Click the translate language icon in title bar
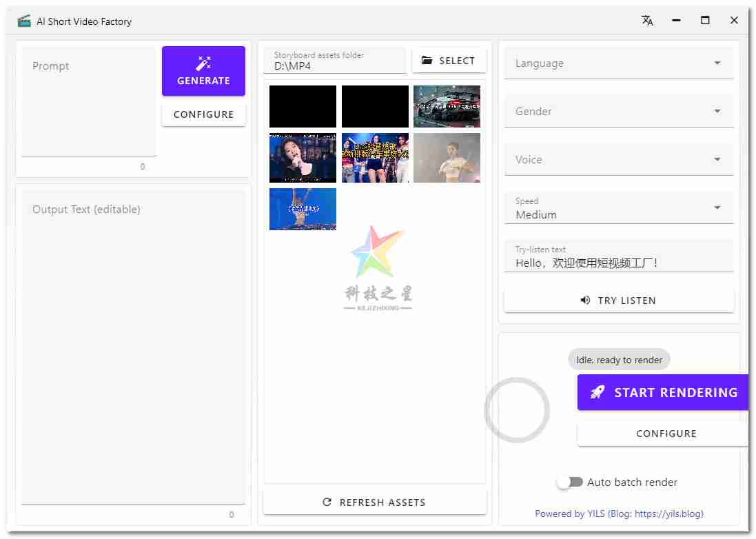The height and width of the screenshot is (539, 756). pos(646,21)
